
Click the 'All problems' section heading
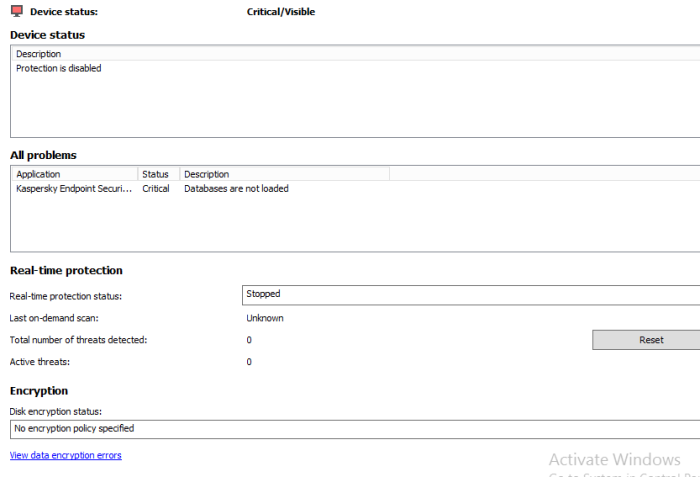pos(43,155)
